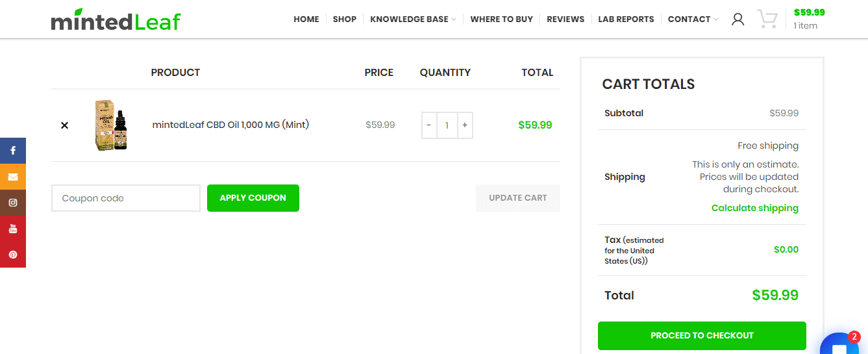Increase quantity with the plus button
The width and height of the screenshot is (868, 354).
point(465,125)
